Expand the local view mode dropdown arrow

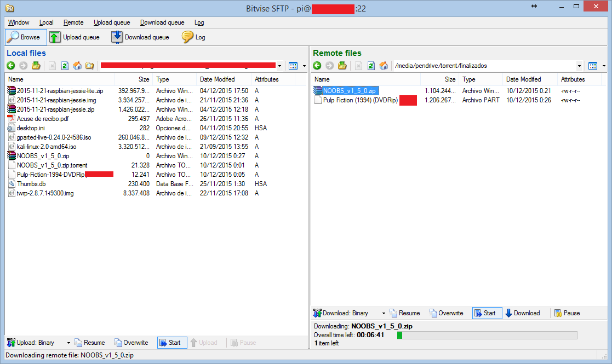tap(305, 66)
